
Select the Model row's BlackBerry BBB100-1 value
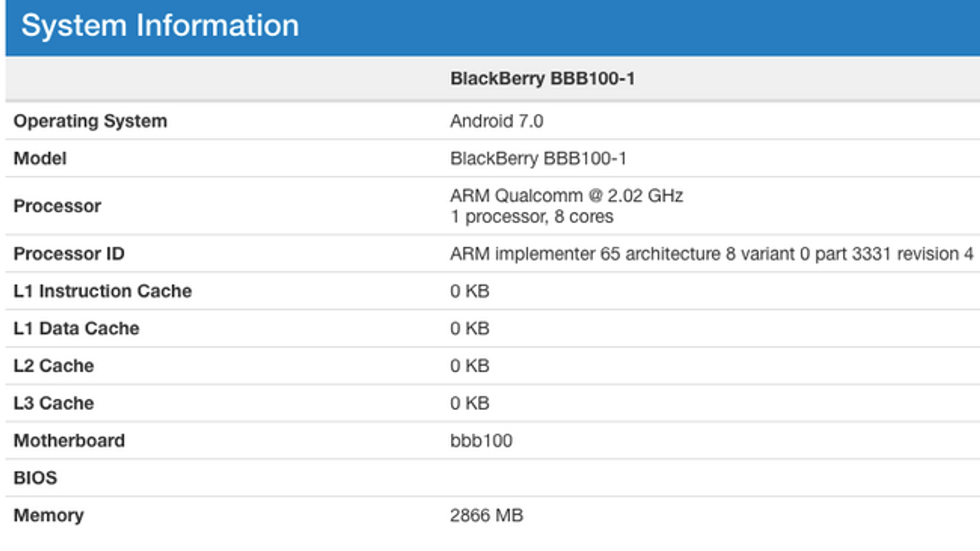538,159
